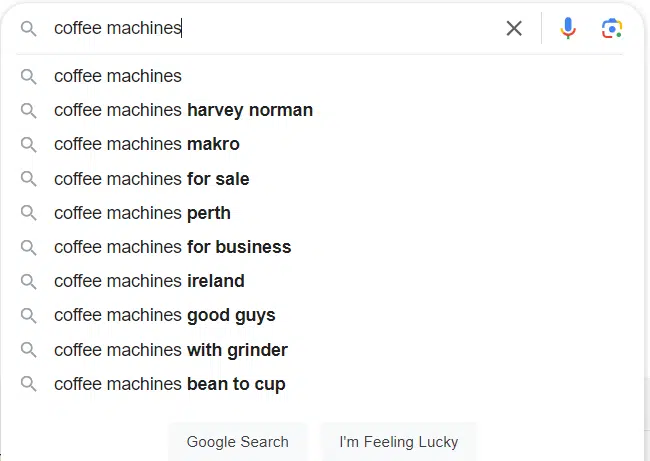This screenshot has height=461, width=650.
Task: Start voice search with the microphone icon
Action: coord(568,28)
